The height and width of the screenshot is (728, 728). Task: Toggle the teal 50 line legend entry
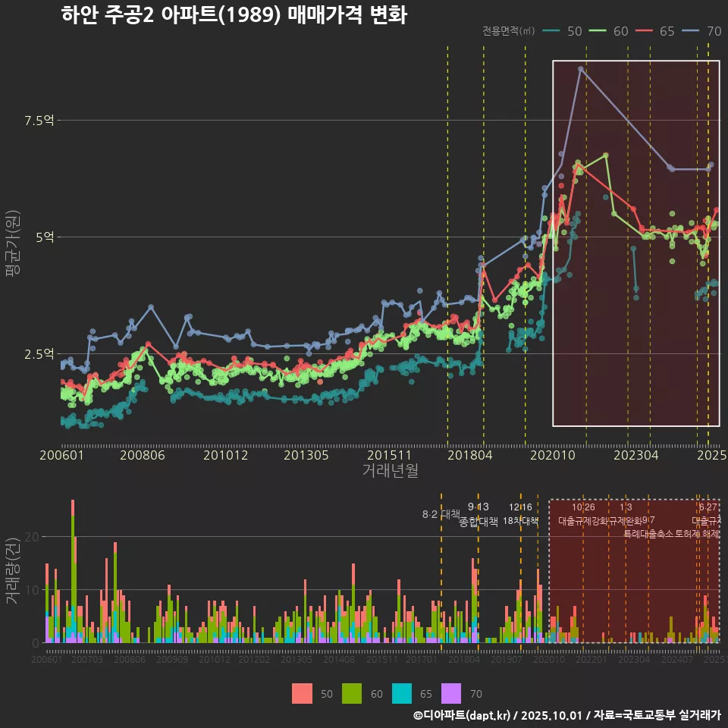coord(563,31)
